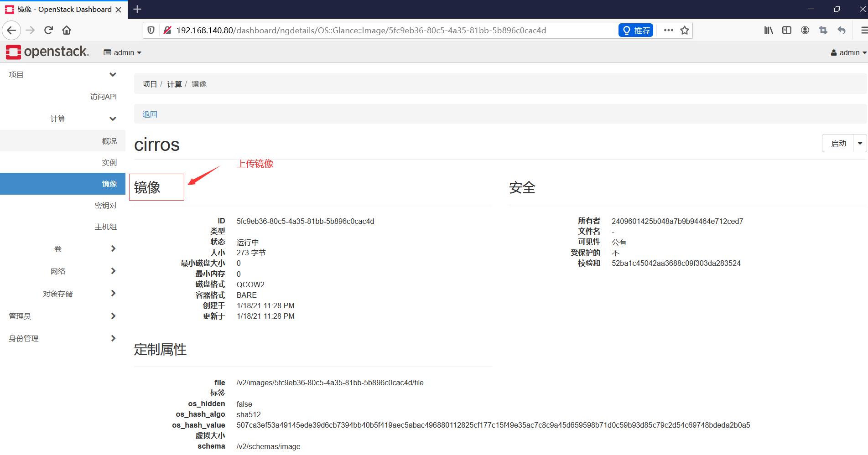Bookmark this page with the star icon
Screen dimensions: 868x455
[x=685, y=31]
